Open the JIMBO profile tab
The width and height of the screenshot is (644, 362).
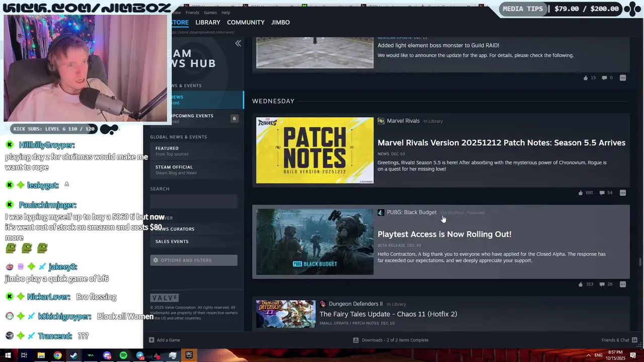click(x=280, y=22)
